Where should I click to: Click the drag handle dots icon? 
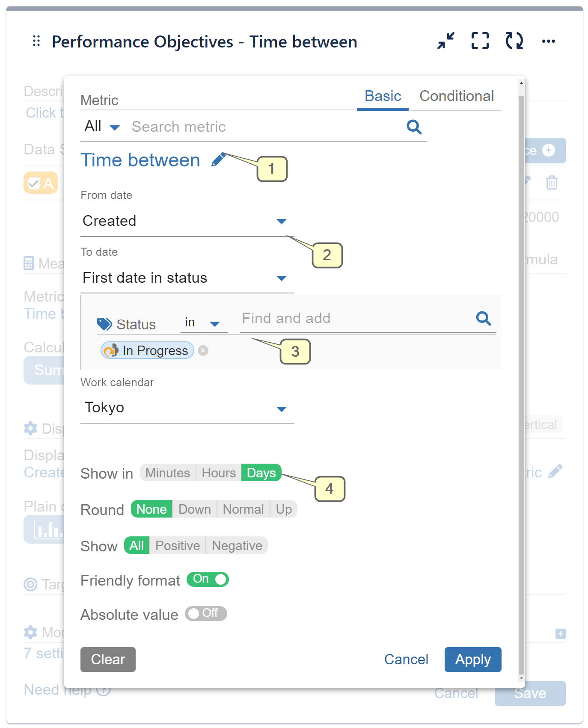(x=36, y=41)
